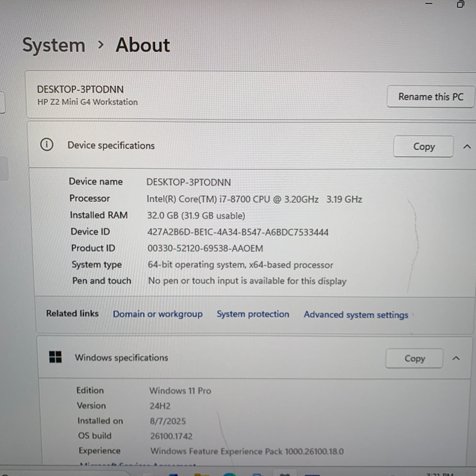Click the Related links label

coord(72,314)
